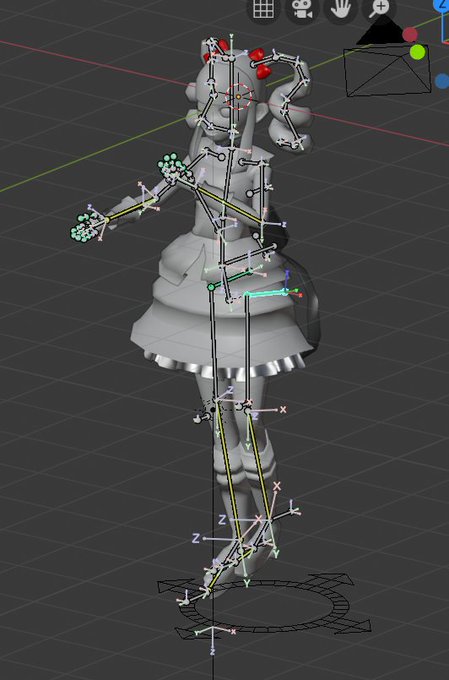Click the red X-axis dot on navigation gizmo
Screen dimensions: 449x680
pyautogui.click(x=410, y=34)
